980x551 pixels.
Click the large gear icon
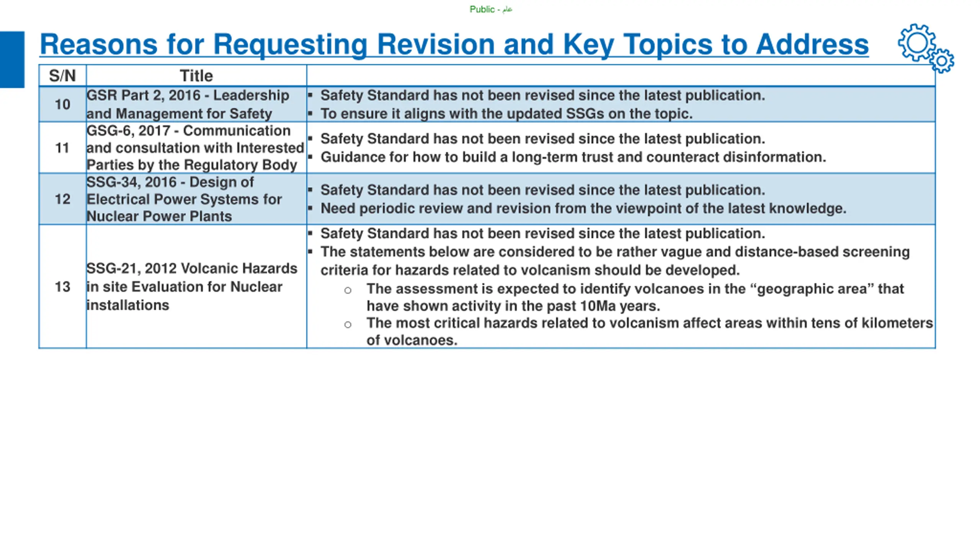[917, 43]
